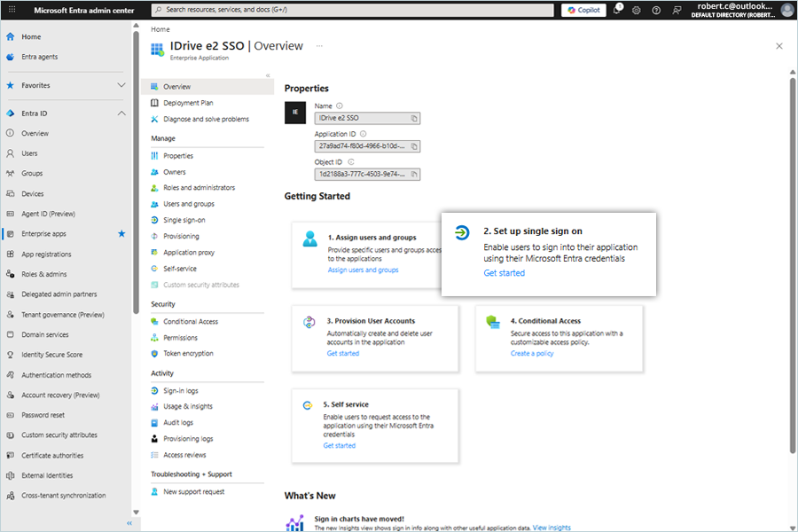Copy the Object ID value
The width and height of the screenshot is (798, 532).
(x=414, y=174)
